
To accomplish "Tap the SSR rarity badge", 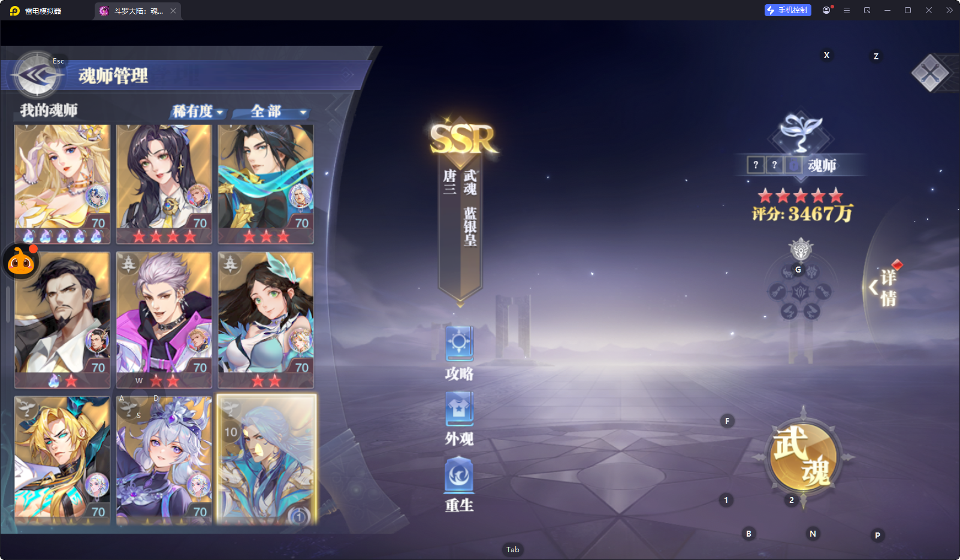I will point(463,139).
